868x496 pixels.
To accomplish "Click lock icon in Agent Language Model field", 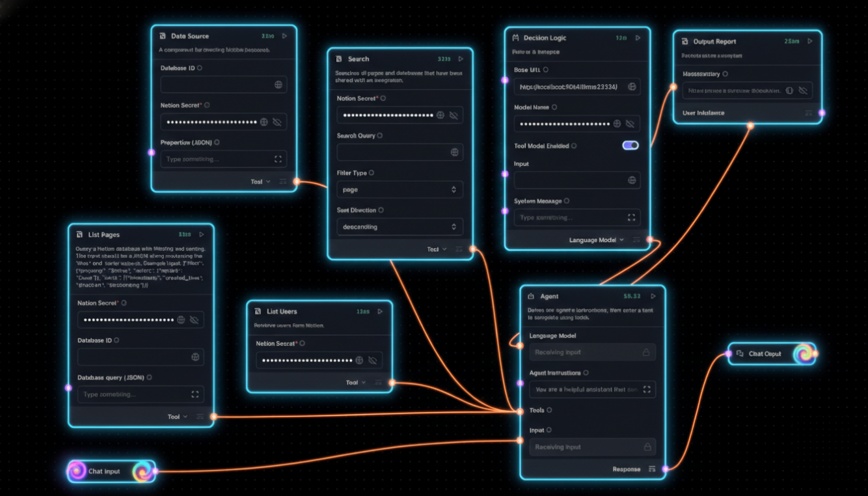I will 646,352.
